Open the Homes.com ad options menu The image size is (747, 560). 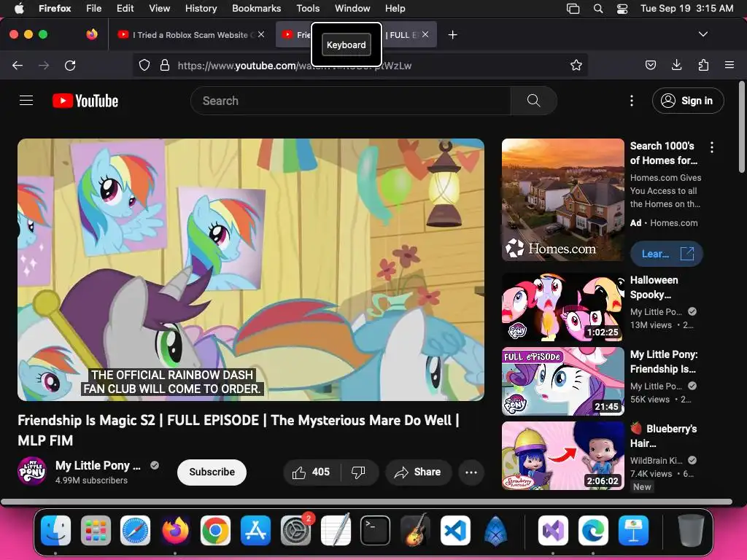(x=712, y=147)
